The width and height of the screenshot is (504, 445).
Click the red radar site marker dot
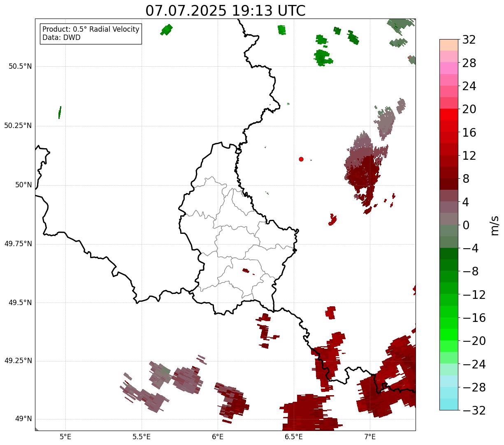[x=301, y=159]
